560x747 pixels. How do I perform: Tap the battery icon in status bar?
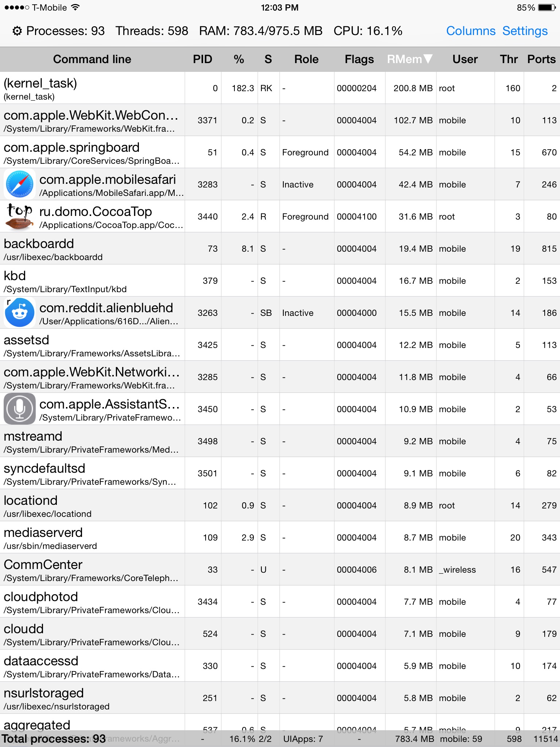click(x=547, y=8)
